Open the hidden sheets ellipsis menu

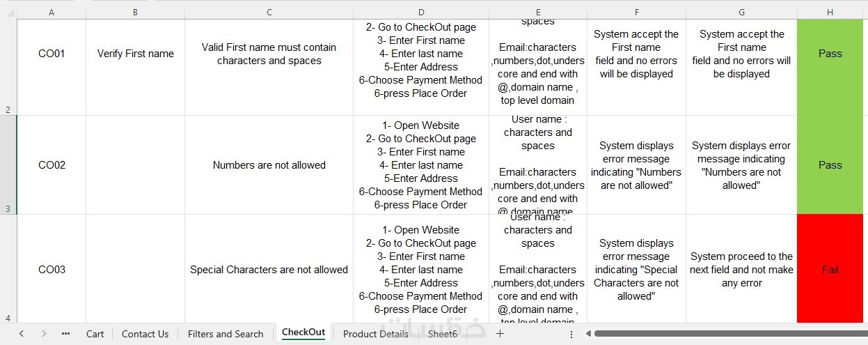65,334
